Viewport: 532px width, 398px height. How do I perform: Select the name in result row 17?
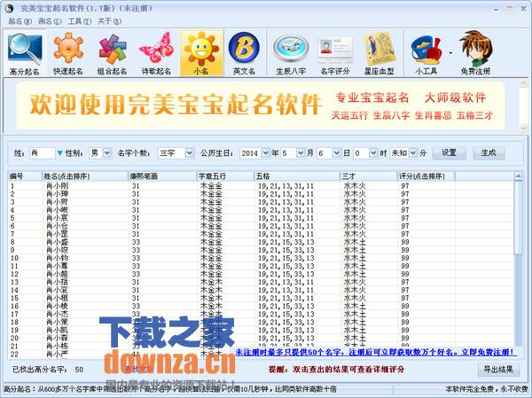(x=57, y=314)
